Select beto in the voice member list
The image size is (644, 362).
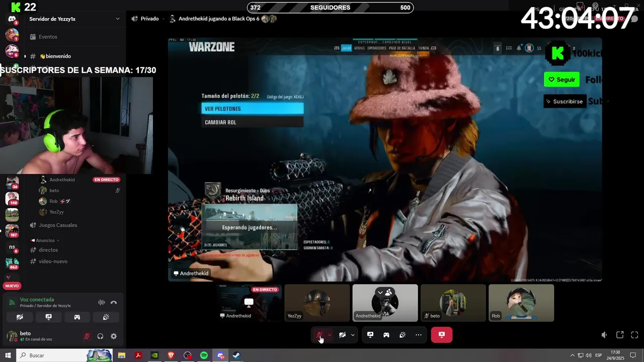click(79, 191)
